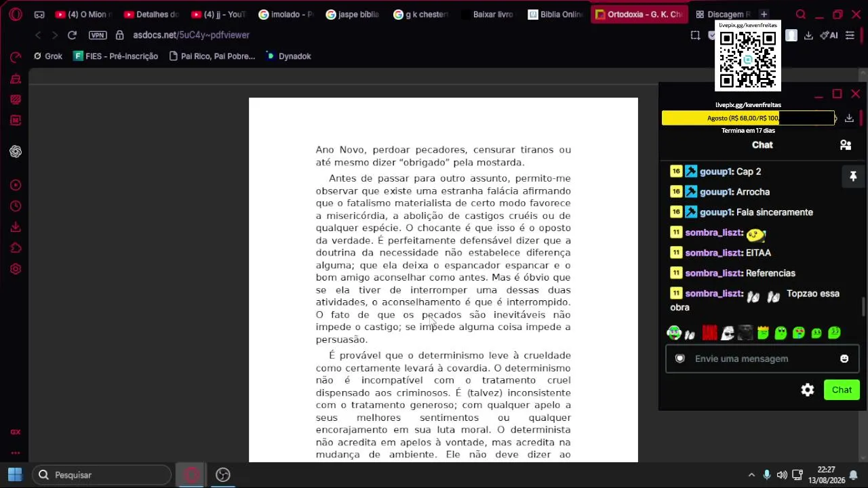
Task: Toggle the VPN badge in address bar
Action: (x=98, y=35)
